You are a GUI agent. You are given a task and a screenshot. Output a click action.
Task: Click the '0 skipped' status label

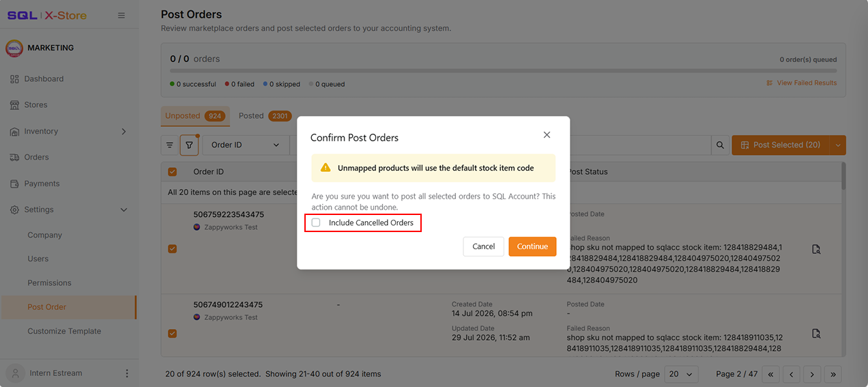[281, 85]
